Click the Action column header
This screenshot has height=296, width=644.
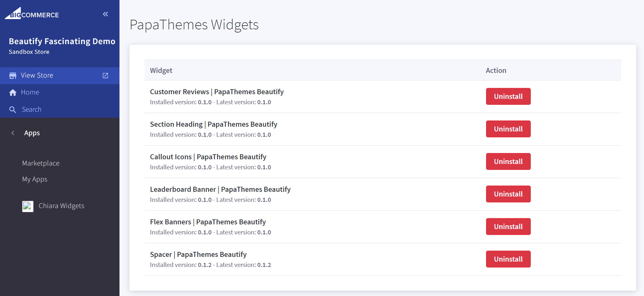coord(496,70)
